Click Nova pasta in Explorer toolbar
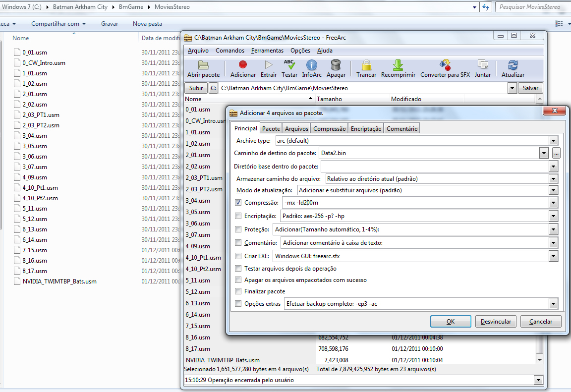 pos(147,24)
